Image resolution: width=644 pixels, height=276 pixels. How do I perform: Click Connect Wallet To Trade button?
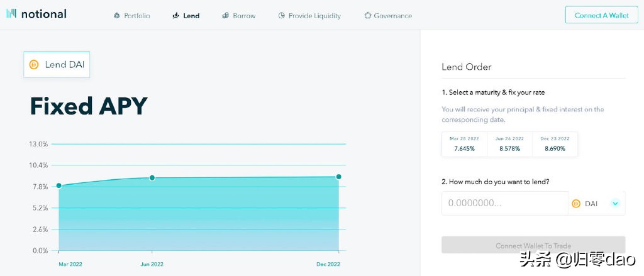533,245
